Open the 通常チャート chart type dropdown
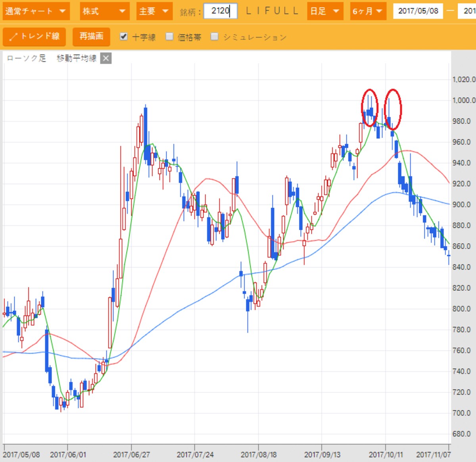The height and width of the screenshot is (462, 476). [36, 11]
